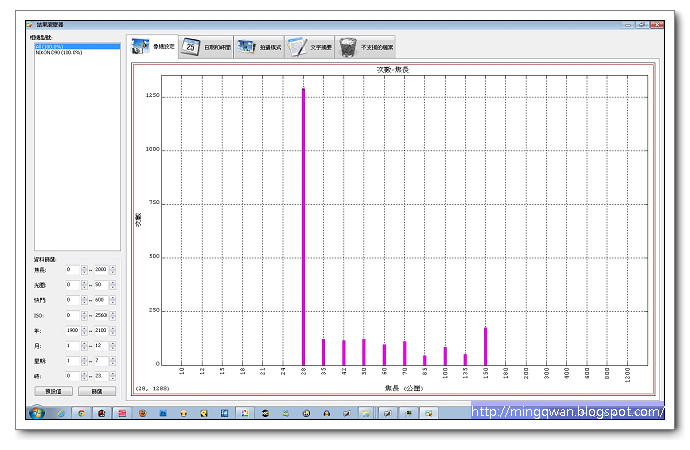This screenshot has width=690, height=450.
Task: Click the ISO maximum value field
Action: point(101,315)
